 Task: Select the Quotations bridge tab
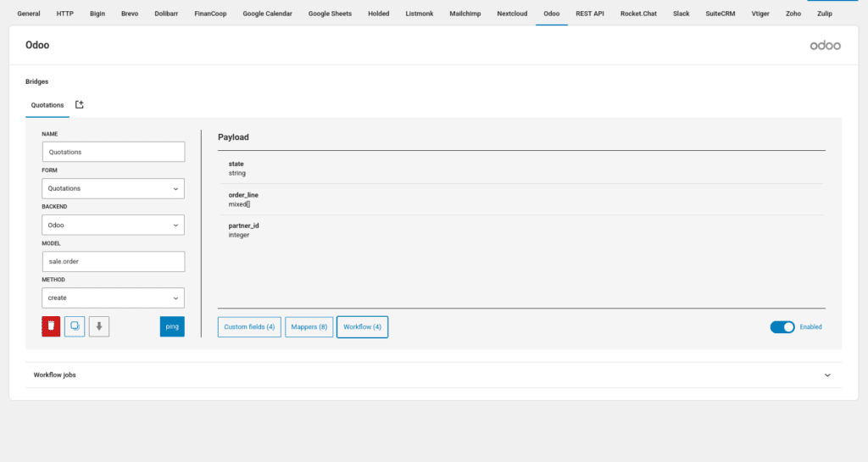tap(47, 105)
